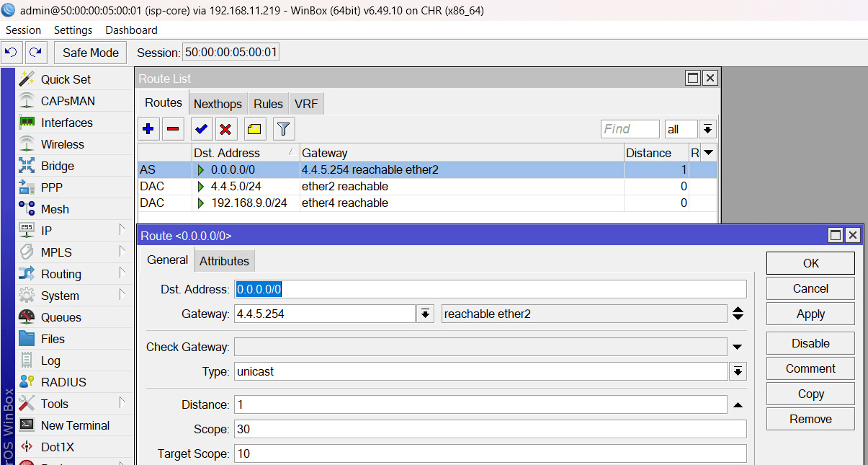Toggle Safe Mode
Screen dimensions: 868x465
91,53
